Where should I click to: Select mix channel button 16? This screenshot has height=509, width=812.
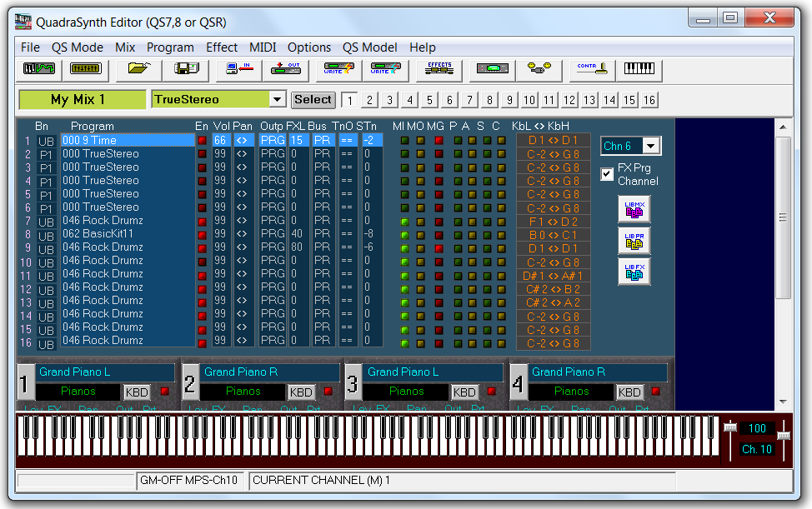tap(649, 100)
